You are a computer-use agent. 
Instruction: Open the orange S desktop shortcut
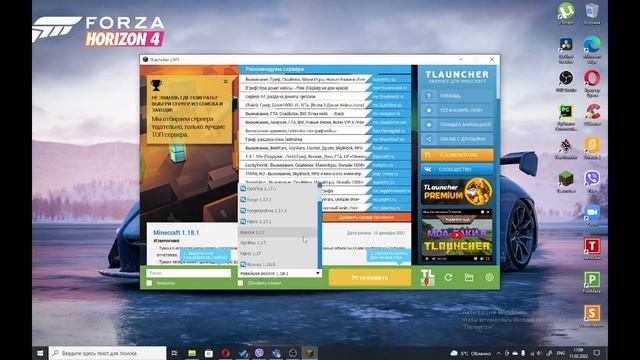[592, 316]
